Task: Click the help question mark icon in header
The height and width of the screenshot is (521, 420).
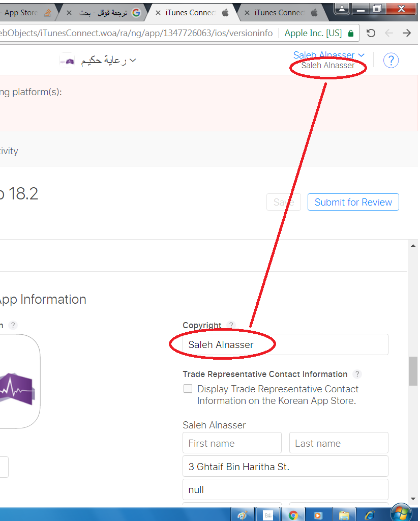Action: 391,61
